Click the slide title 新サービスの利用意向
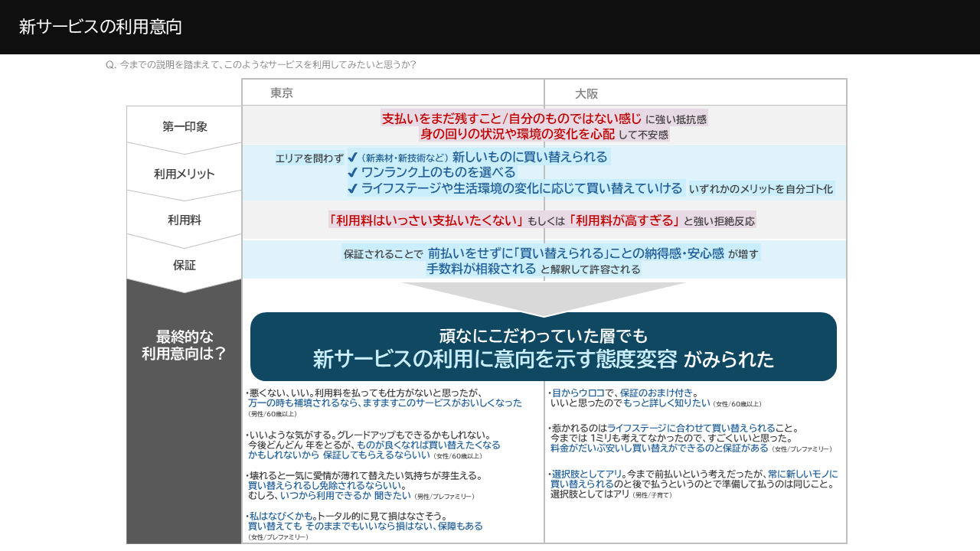 100,27
